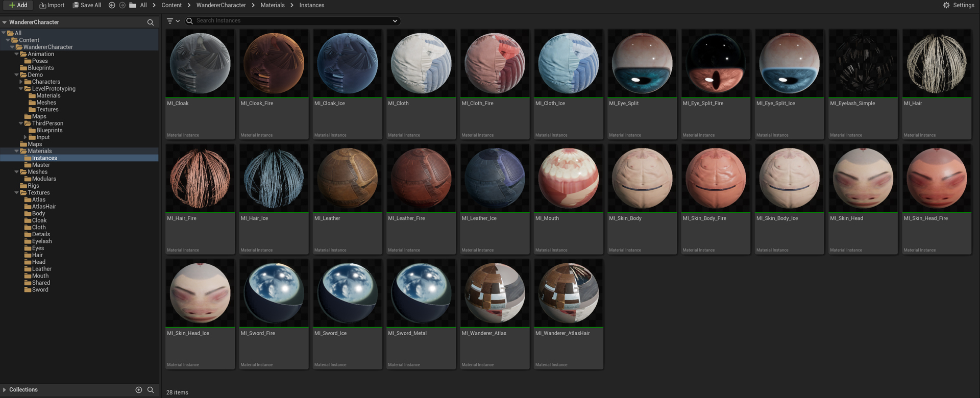Go forward with the history forward arrow
The height and width of the screenshot is (398, 980).
point(122,5)
